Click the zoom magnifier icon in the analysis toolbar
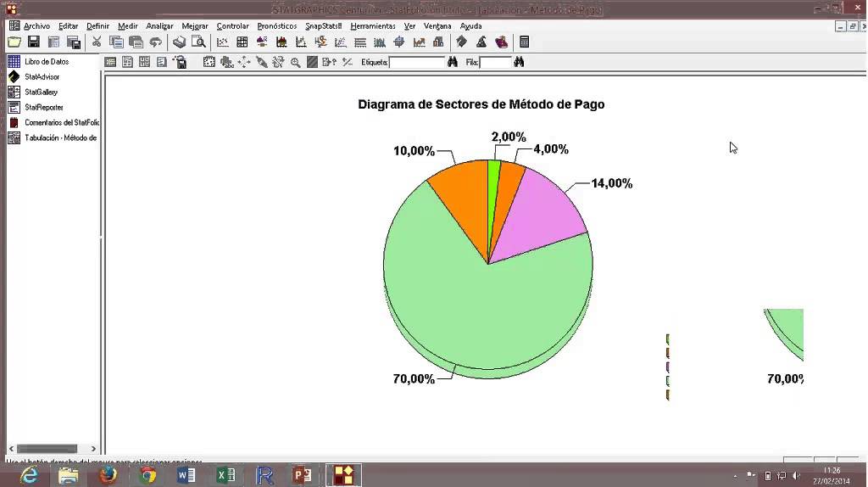Image resolution: width=868 pixels, height=487 pixels. [x=295, y=62]
